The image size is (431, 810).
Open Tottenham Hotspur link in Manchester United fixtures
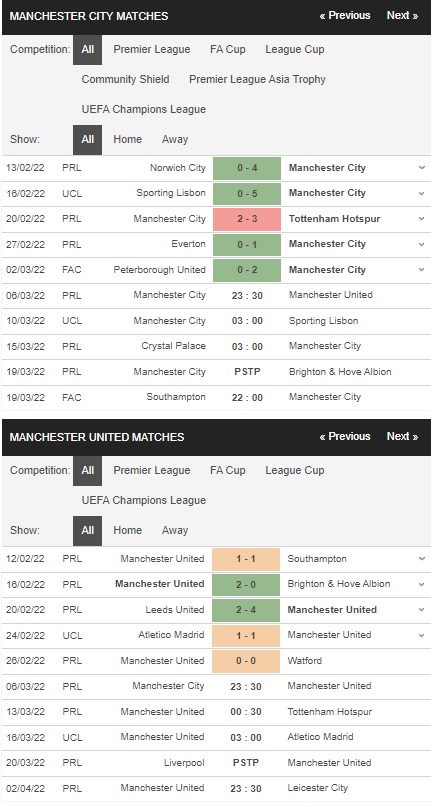pyautogui.click(x=330, y=712)
